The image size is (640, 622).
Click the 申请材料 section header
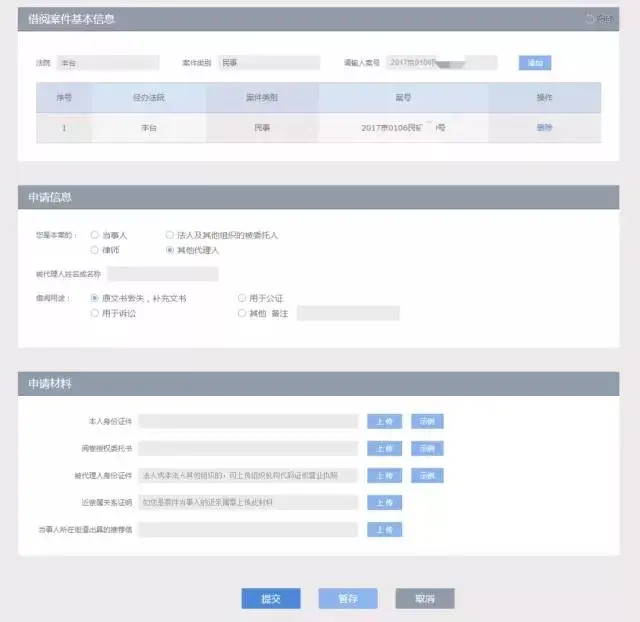(x=318, y=384)
